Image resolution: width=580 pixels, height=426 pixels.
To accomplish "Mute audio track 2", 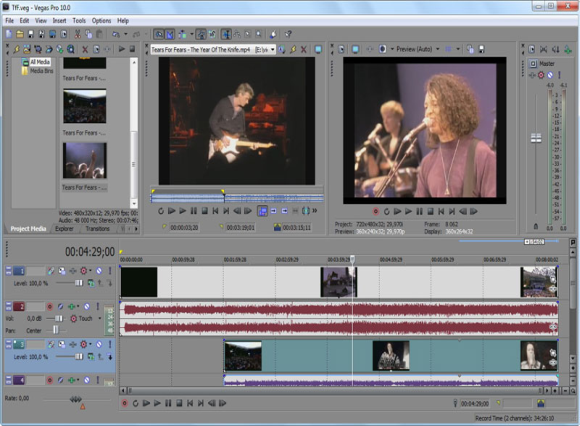I will [x=87, y=306].
